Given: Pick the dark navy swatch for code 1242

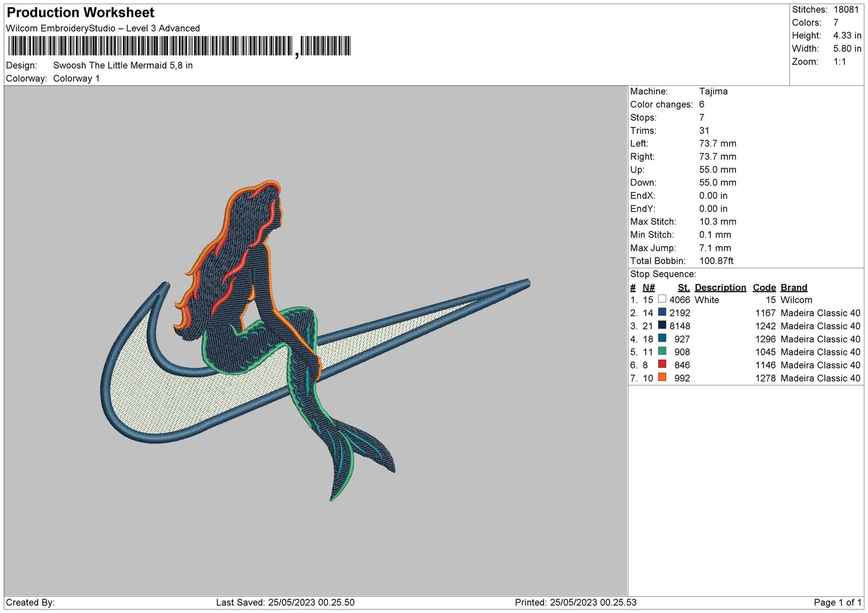Looking at the screenshot, I should click(x=662, y=325).
